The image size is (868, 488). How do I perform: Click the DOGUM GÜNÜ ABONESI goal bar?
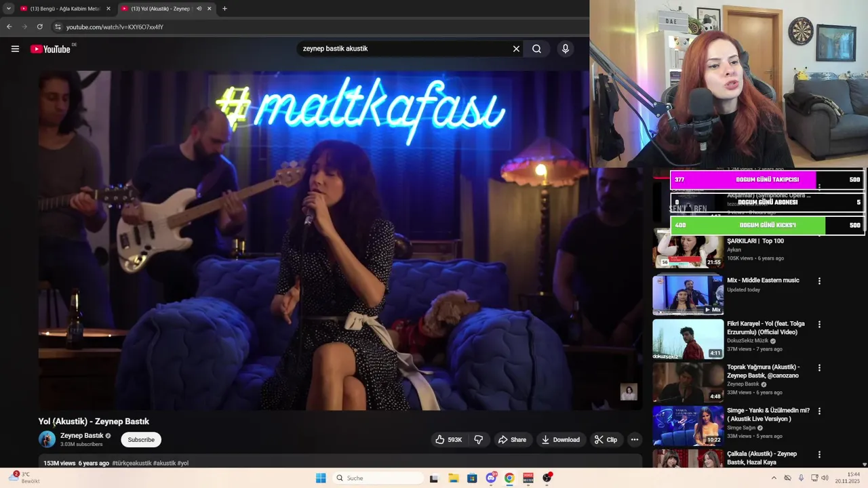point(768,202)
